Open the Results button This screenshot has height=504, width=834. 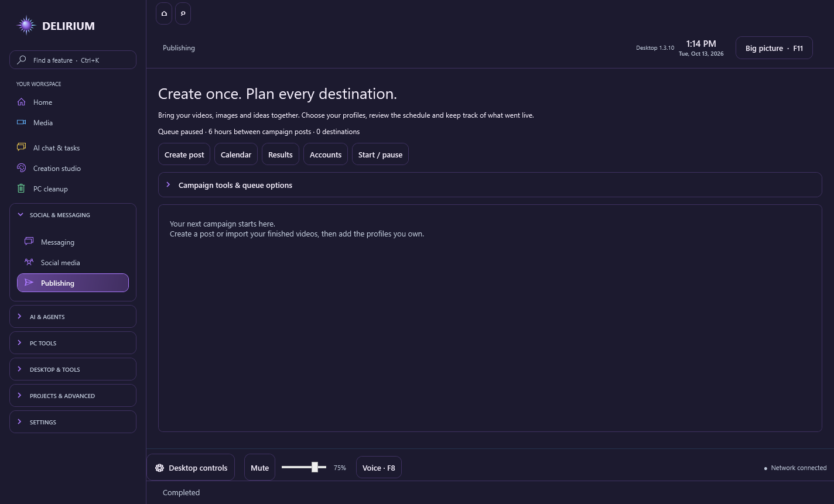280,155
